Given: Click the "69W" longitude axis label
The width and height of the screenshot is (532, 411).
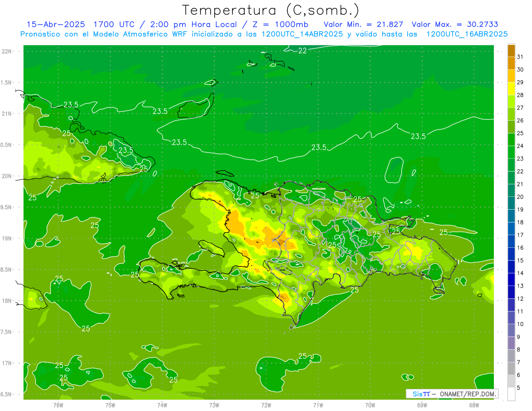Looking at the screenshot, I should tap(422, 405).
